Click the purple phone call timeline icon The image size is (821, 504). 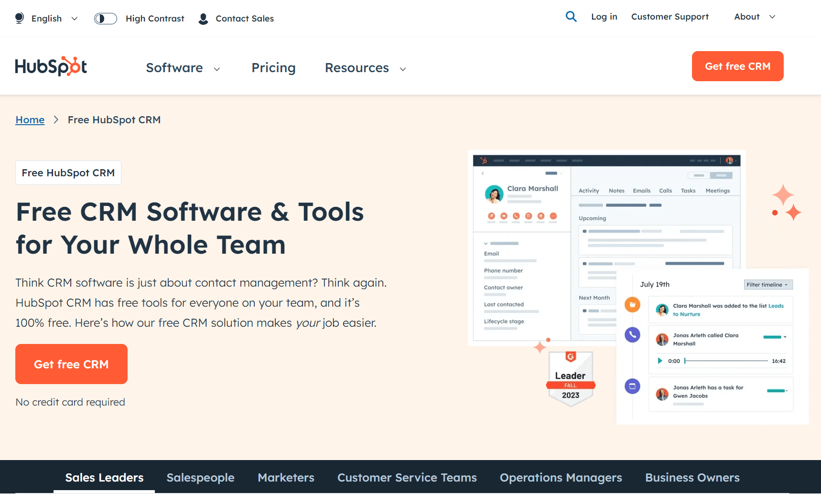632,334
